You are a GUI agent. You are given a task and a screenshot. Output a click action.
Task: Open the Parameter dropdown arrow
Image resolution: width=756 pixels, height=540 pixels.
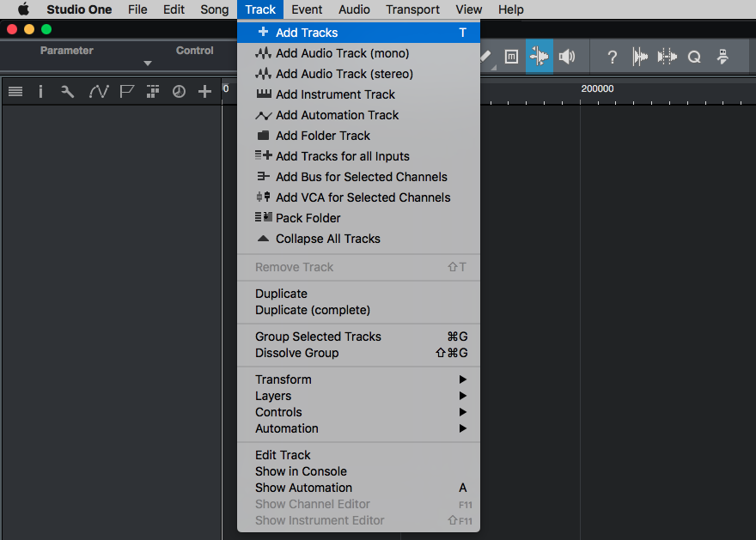(x=148, y=64)
